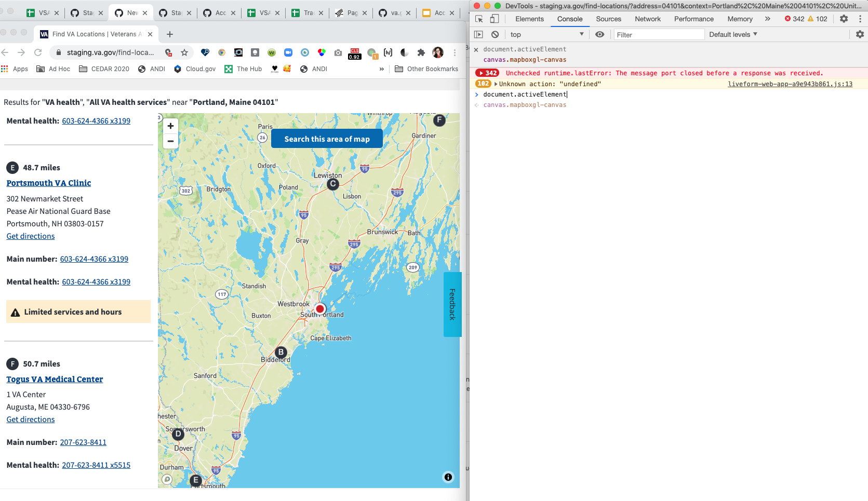
Task: Expand the 'Unknown action' warning message
Action: click(496, 84)
